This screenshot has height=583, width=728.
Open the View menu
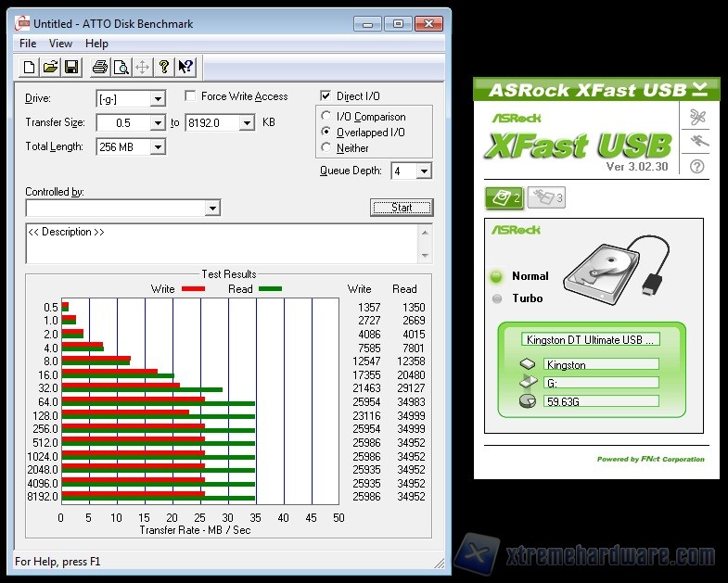(x=60, y=44)
